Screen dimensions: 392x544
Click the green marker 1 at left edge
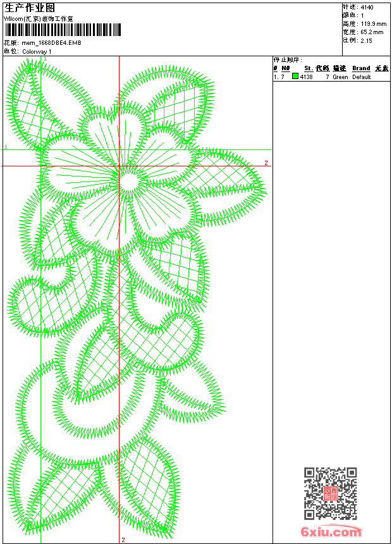[x=6, y=147]
